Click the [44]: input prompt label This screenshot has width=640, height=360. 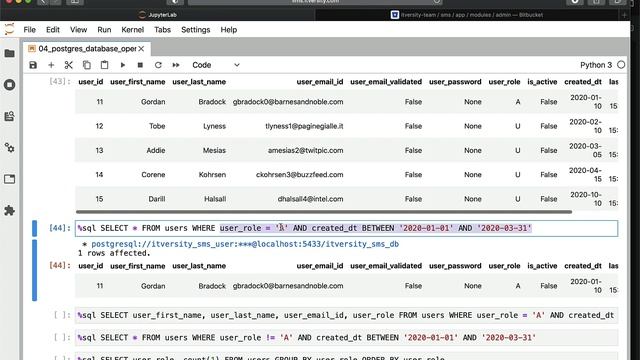point(60,228)
